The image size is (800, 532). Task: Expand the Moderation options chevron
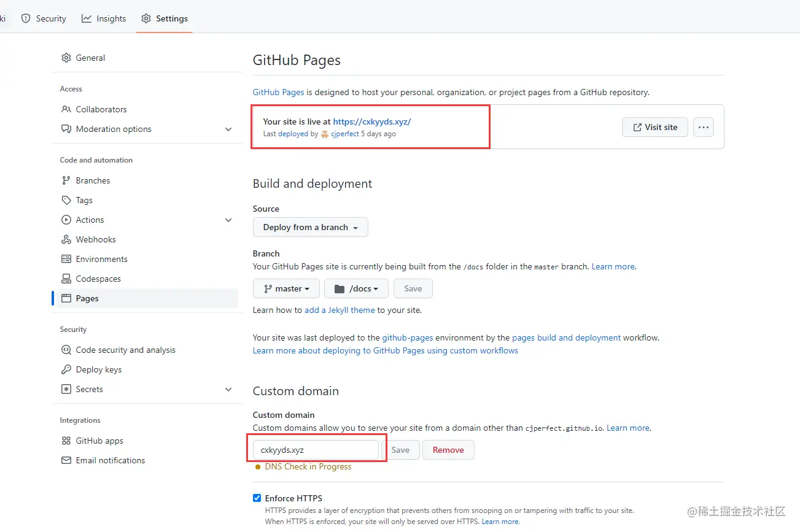coord(228,129)
